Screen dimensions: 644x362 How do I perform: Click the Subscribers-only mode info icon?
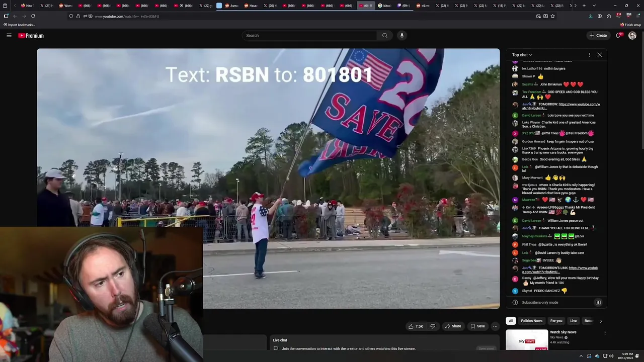click(x=515, y=303)
